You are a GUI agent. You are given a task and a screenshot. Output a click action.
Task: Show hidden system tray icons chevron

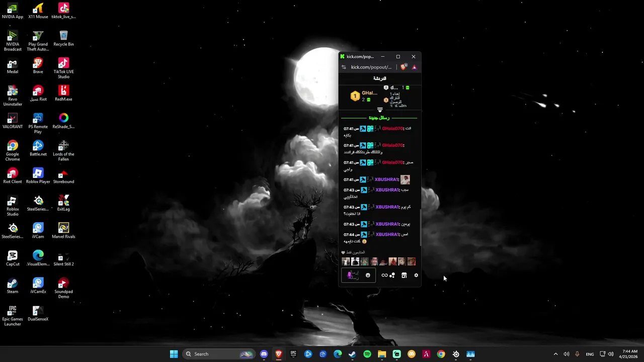pos(555,354)
